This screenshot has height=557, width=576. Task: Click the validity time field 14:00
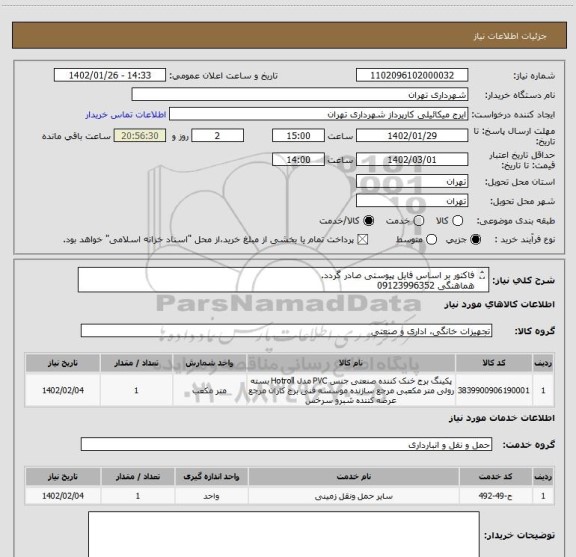[x=298, y=160]
